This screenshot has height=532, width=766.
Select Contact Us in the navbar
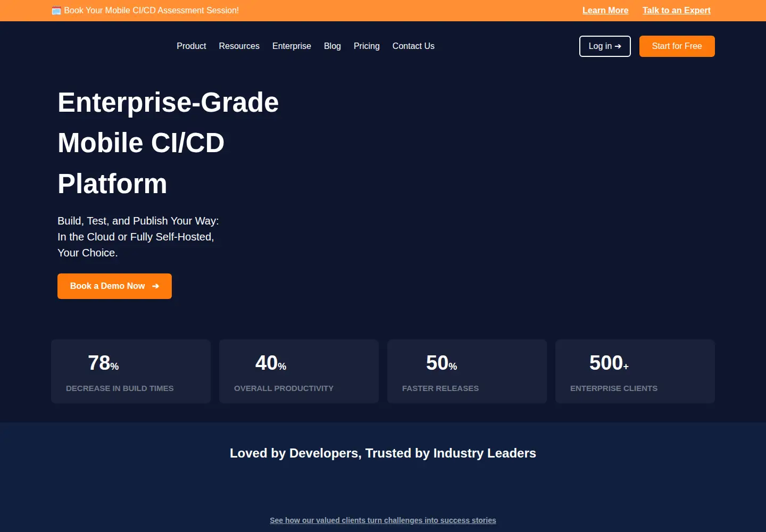tap(413, 46)
